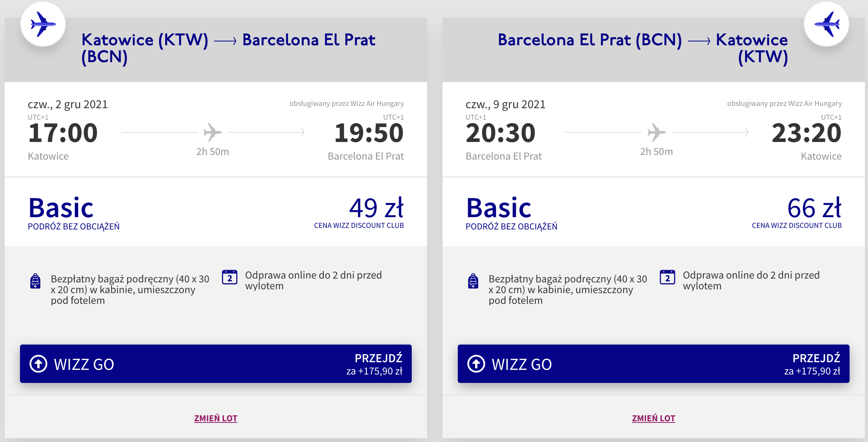Click the outbound flight plane icon badge
Viewport: 868px width, 442px height.
click(43, 24)
